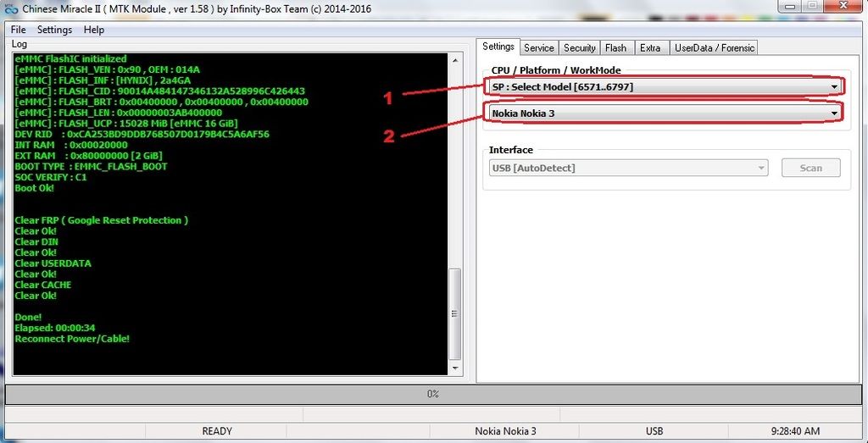This screenshot has width=868, height=443.
Task: Open the File menu
Action: [19, 30]
